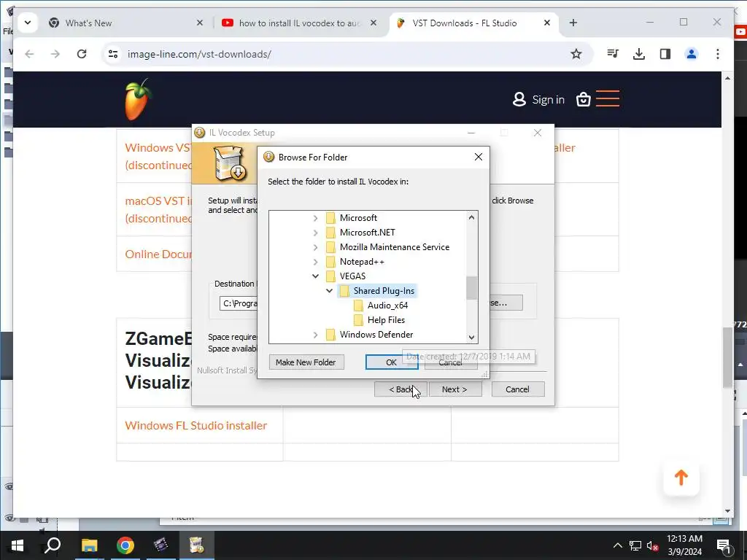Image resolution: width=747 pixels, height=560 pixels.
Task: Open IL Vocodex installer taskbar icon
Action: pos(197,545)
